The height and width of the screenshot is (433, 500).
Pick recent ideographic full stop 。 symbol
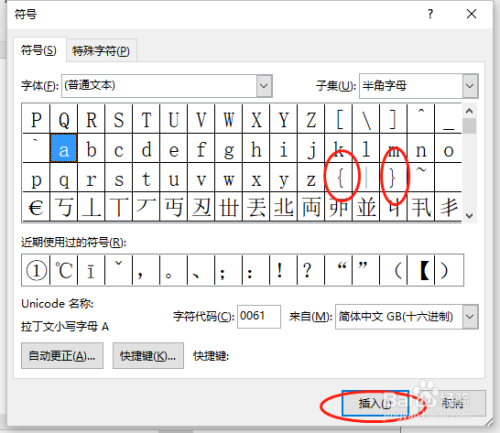coord(174,270)
